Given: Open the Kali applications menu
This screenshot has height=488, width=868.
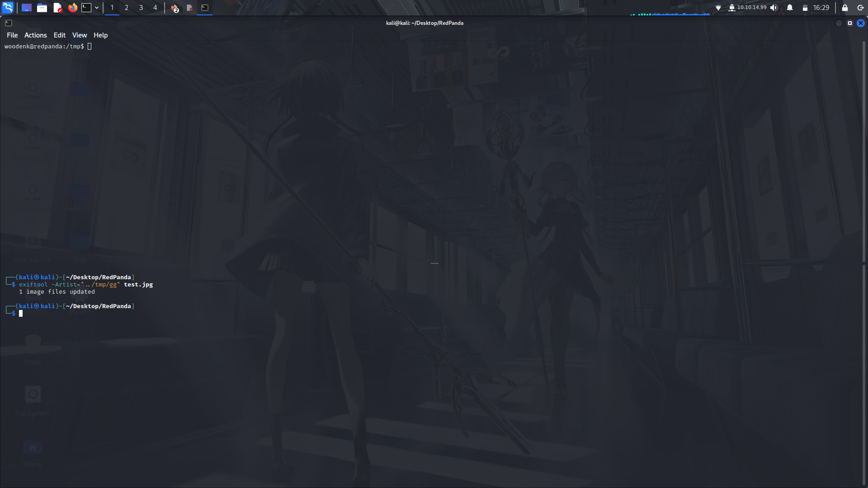Looking at the screenshot, I should 8,8.
